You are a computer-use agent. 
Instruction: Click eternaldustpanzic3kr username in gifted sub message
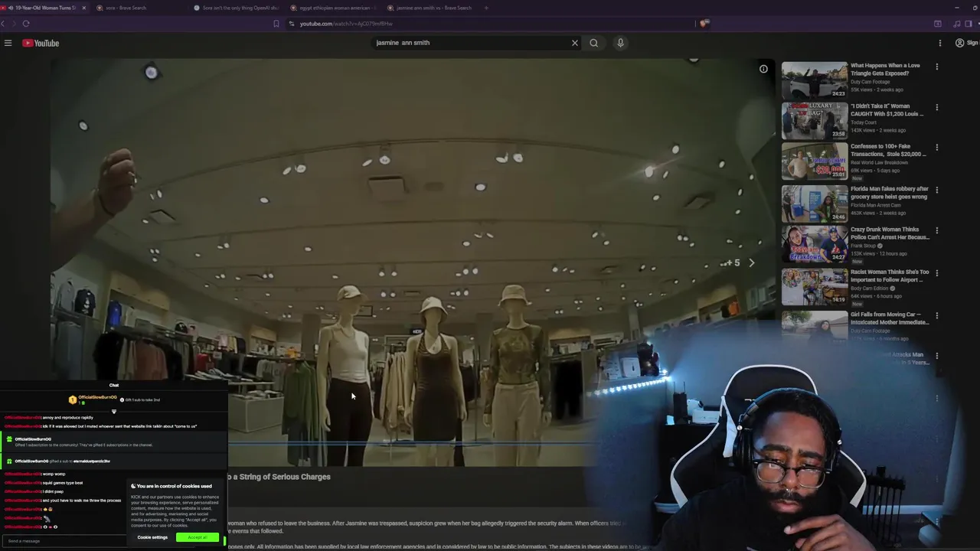point(92,461)
